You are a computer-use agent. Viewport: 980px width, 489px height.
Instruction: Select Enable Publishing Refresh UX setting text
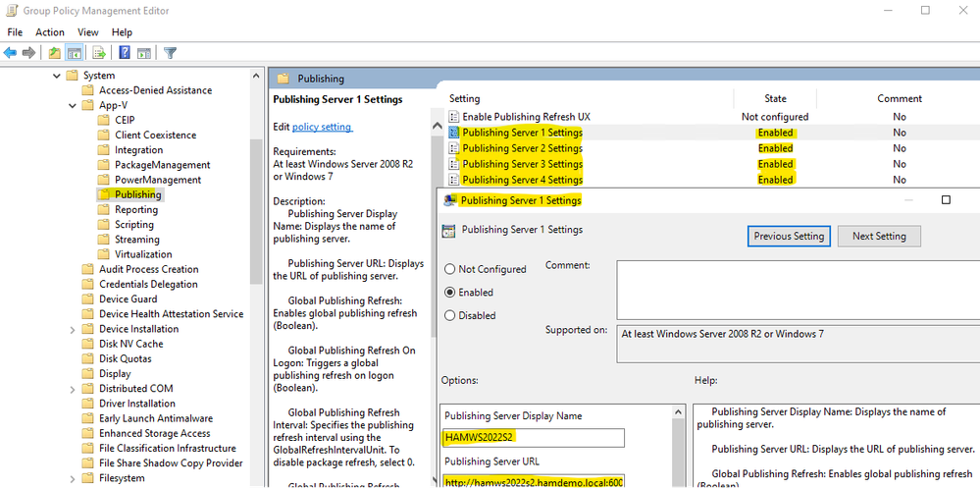526,116
